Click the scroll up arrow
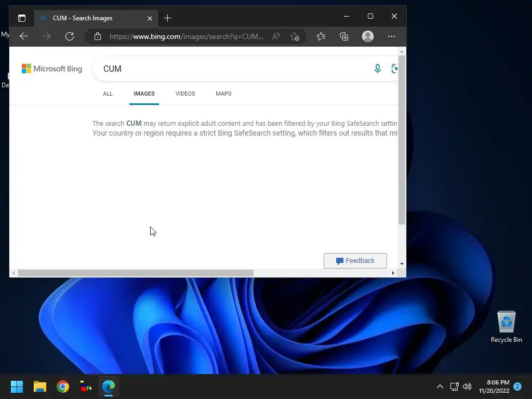The image size is (532, 399). 402,51
